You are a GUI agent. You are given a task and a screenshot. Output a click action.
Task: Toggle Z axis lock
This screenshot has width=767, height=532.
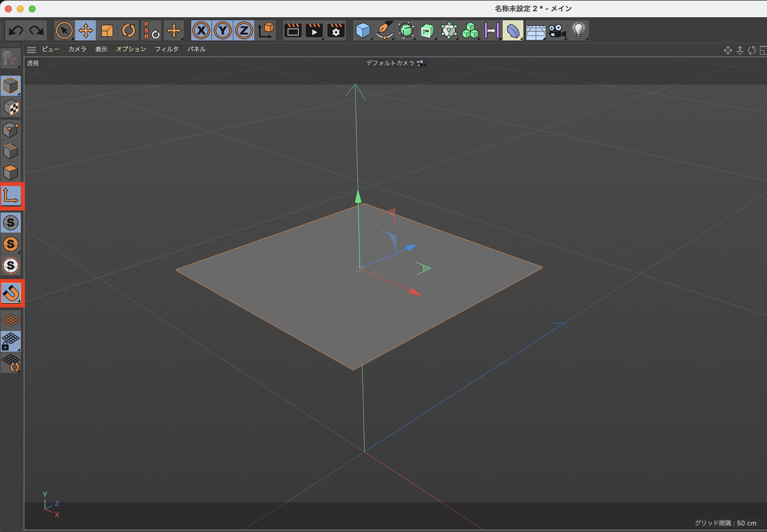pos(244,30)
